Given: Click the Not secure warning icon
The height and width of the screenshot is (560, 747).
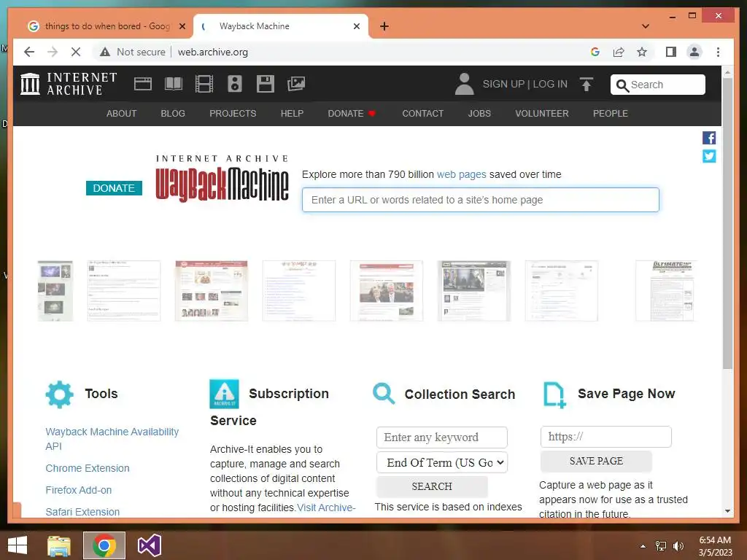Looking at the screenshot, I should pos(105,52).
